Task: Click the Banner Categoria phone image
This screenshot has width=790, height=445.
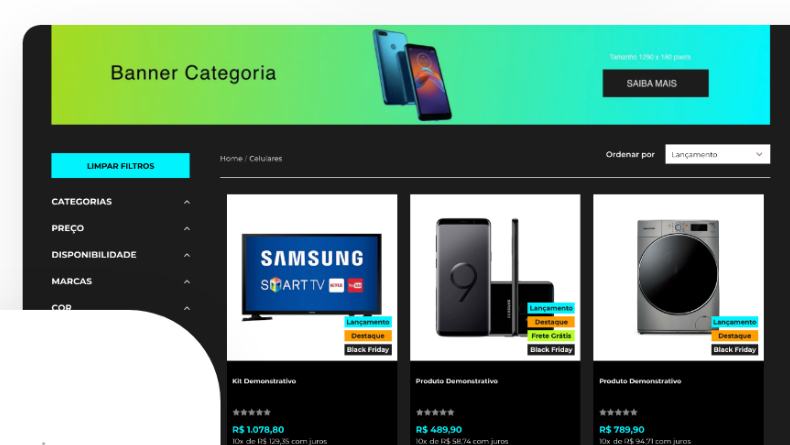Action: [412, 75]
